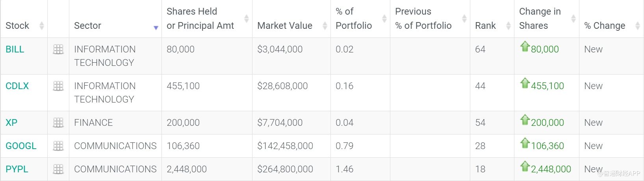Select the XP market value cell

tap(280, 123)
